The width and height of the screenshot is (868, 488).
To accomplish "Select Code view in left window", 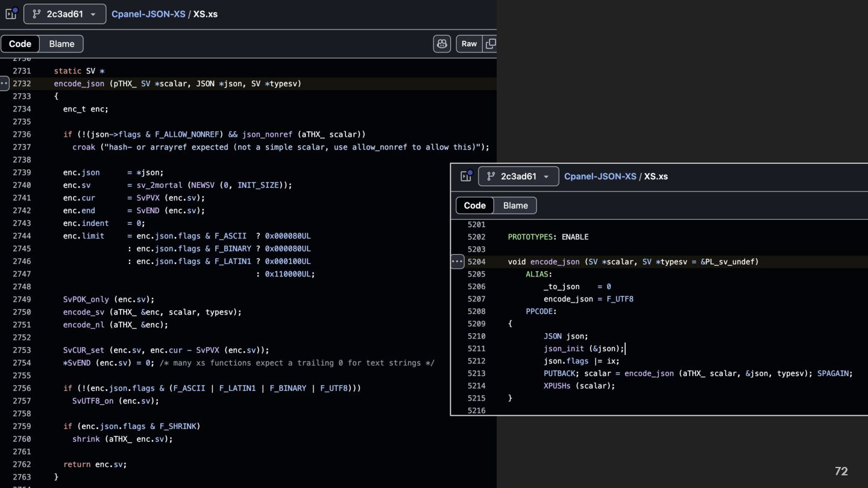I will (20, 44).
